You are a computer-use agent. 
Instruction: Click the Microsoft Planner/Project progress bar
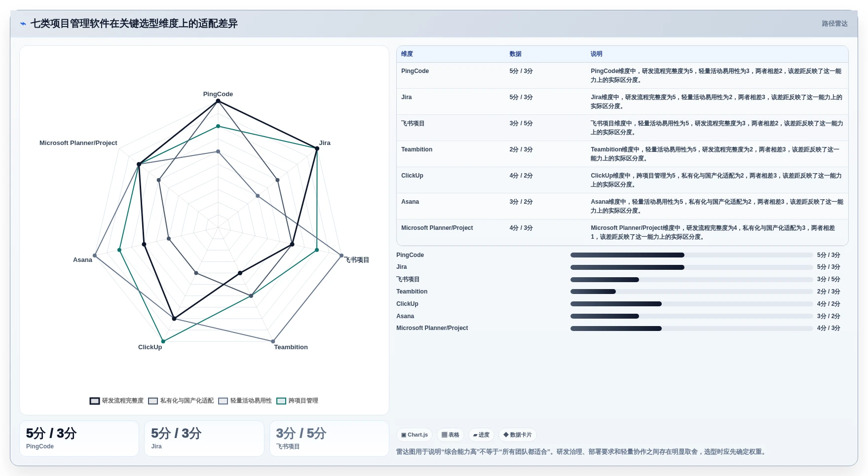pos(691,329)
